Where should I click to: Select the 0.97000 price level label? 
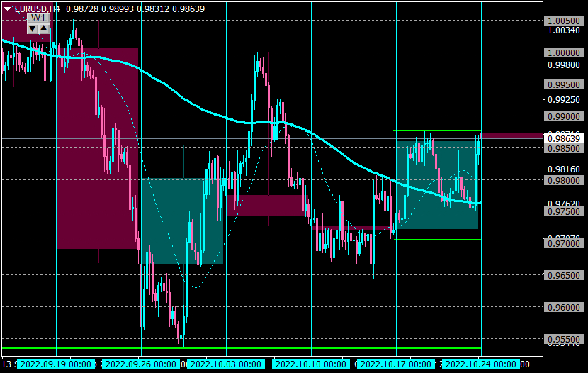tap(564, 244)
